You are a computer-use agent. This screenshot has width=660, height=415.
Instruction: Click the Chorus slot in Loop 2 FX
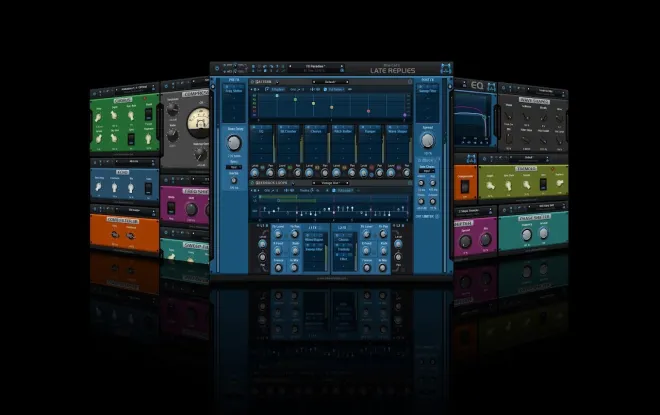coord(343,239)
